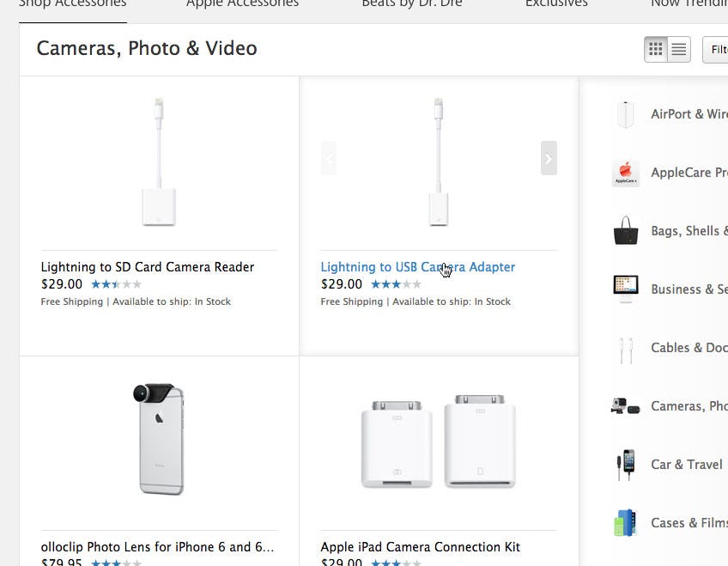This screenshot has width=728, height=566.
Task: Click the AirPort category icon
Action: click(625, 114)
